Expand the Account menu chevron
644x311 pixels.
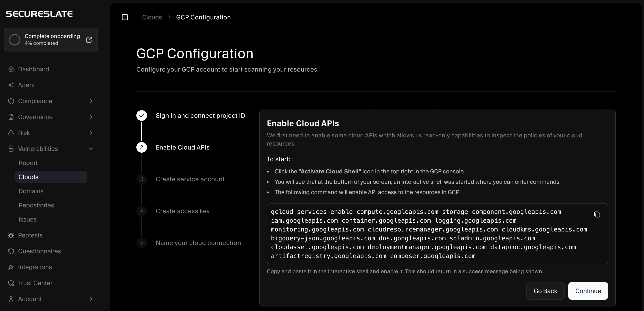91,299
